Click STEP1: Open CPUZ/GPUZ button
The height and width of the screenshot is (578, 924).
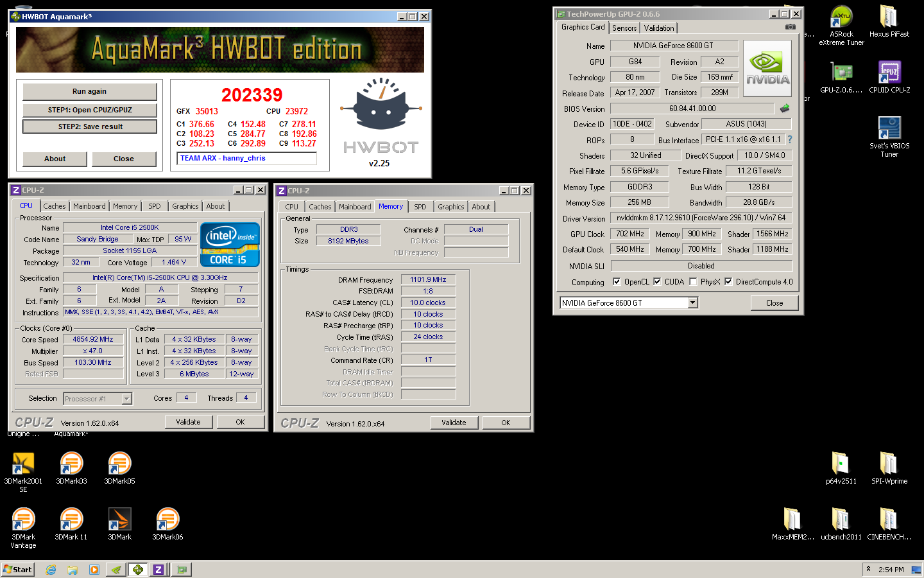pos(90,110)
